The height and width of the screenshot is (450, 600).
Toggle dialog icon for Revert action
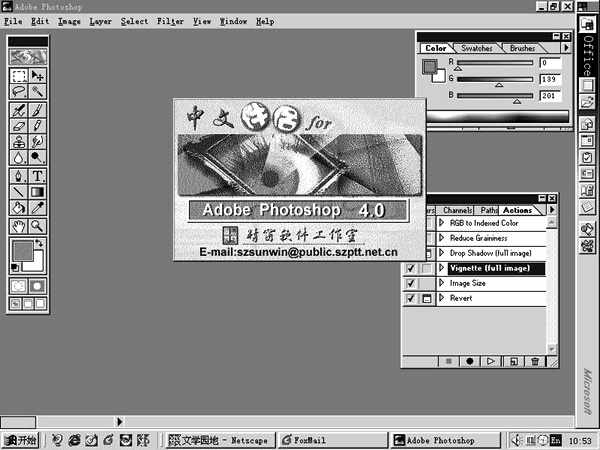[x=427, y=298]
